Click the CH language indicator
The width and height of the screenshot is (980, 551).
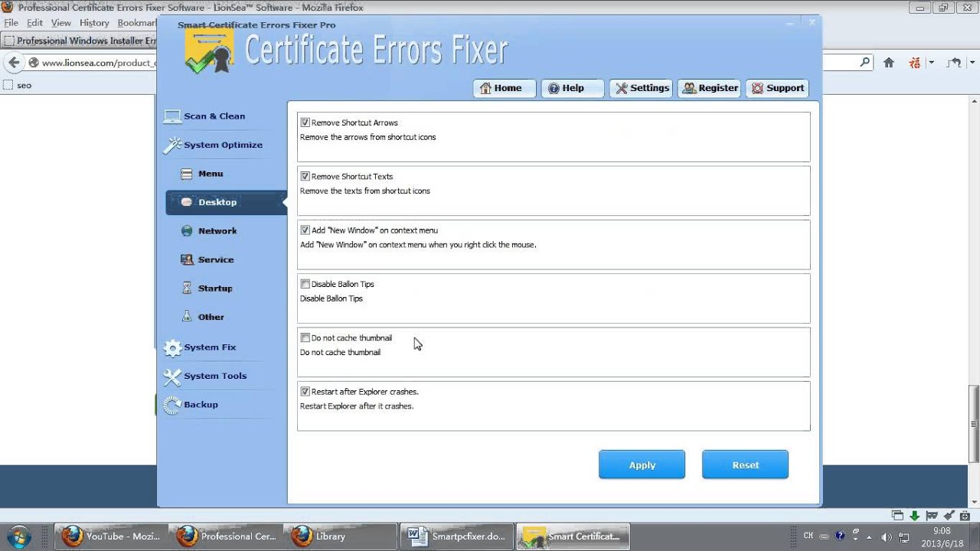click(808, 536)
